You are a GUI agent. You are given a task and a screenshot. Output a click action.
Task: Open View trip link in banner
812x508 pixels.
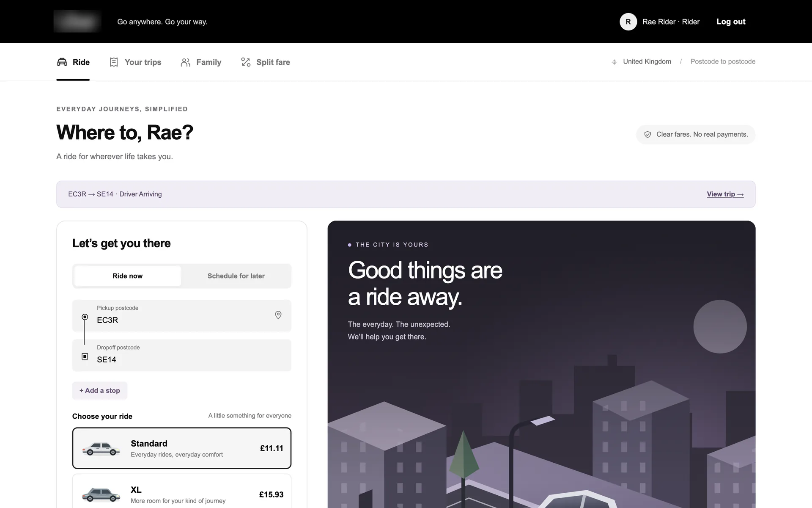[725, 194]
